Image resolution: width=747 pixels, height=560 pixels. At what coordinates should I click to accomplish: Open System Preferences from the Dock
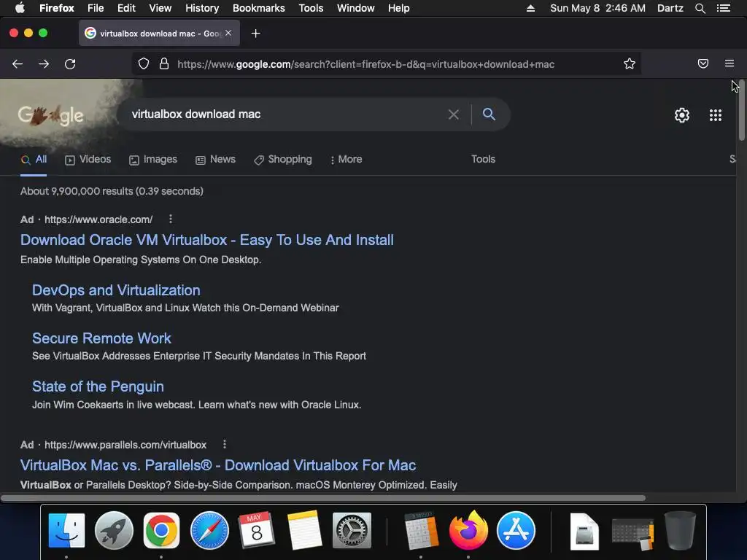[x=352, y=531]
